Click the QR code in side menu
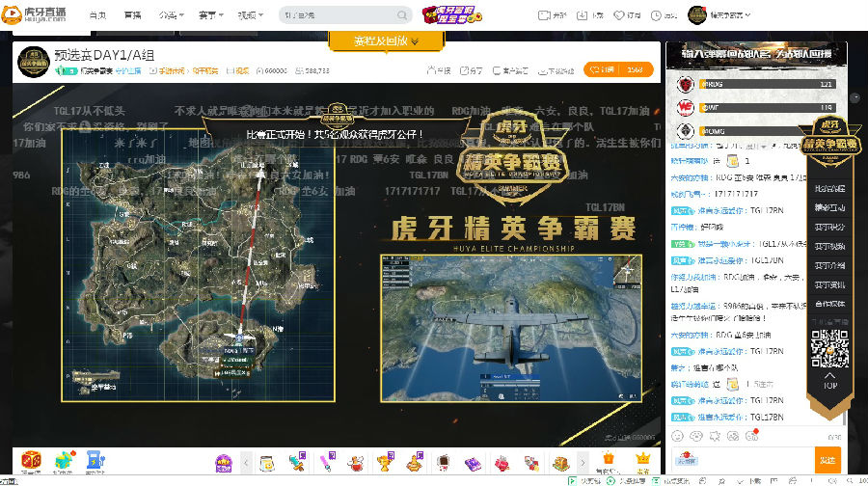 829,349
